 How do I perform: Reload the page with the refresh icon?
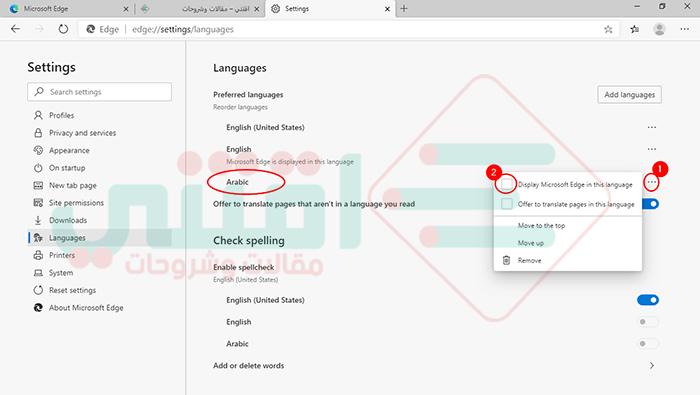coord(63,29)
